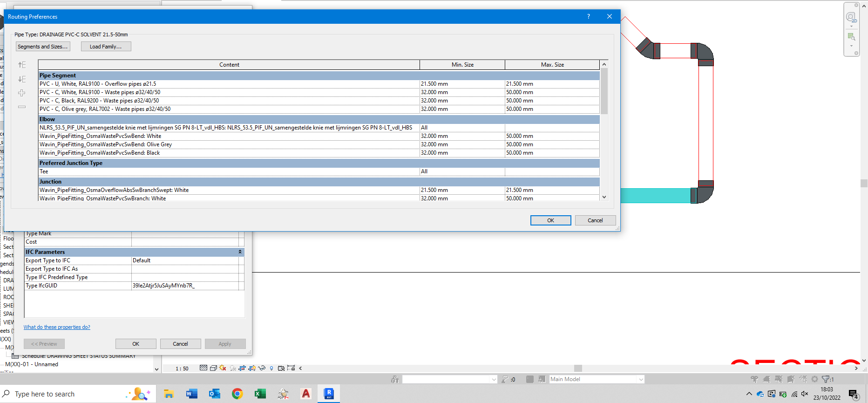Click OK in the Type Properties dialog

(136, 344)
